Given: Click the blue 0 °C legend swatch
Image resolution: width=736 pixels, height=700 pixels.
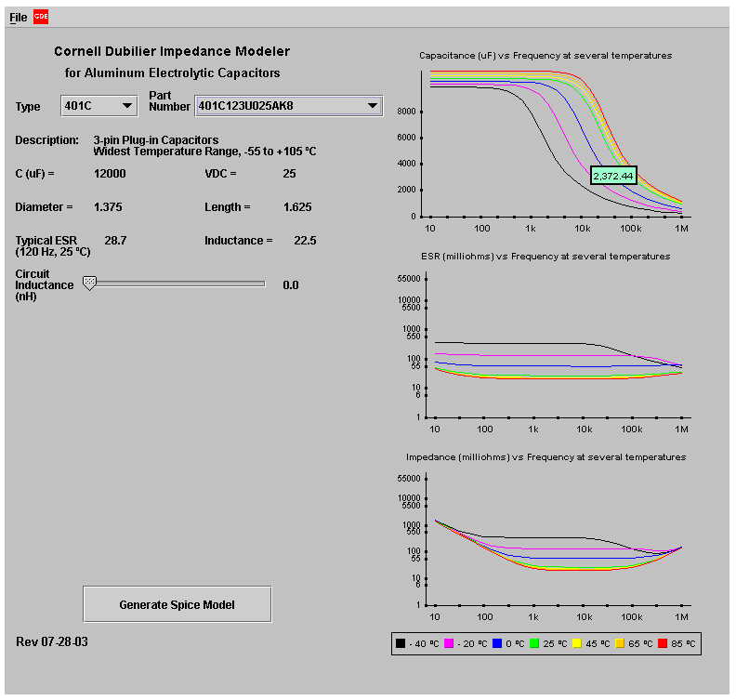Looking at the screenshot, I should (497, 643).
